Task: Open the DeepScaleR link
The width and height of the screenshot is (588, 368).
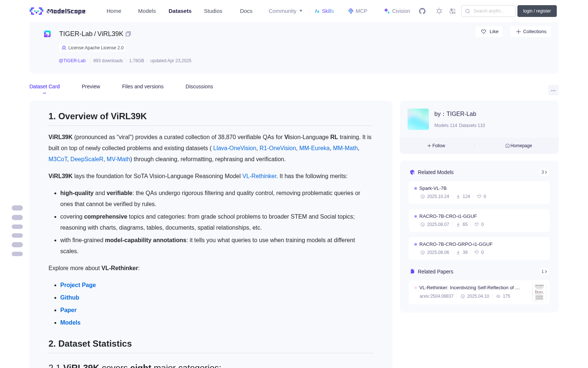Action: tap(87, 159)
